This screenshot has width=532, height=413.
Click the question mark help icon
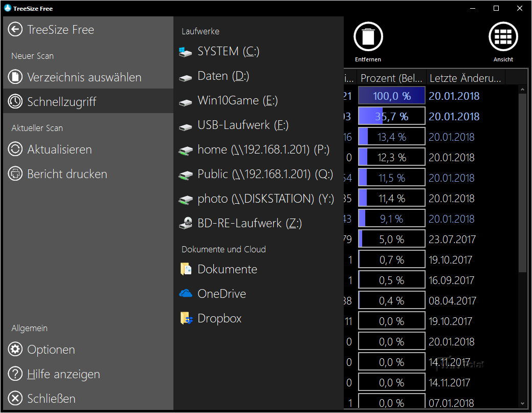pos(15,374)
